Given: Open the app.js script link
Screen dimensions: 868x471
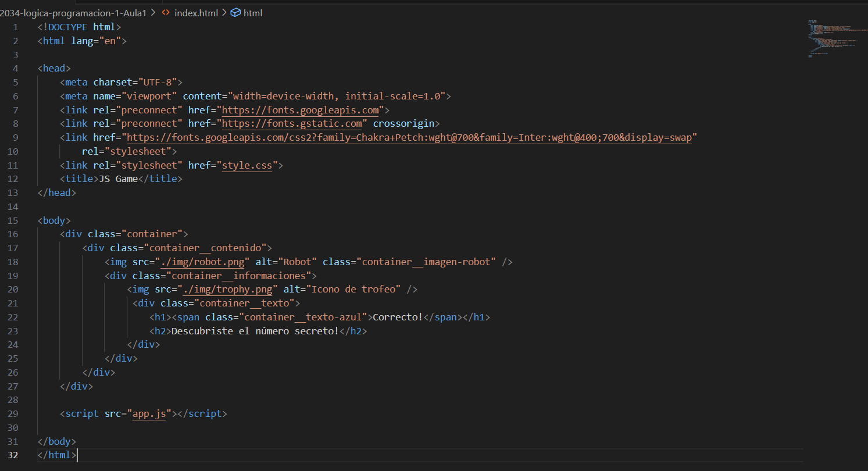Looking at the screenshot, I should coord(149,413).
